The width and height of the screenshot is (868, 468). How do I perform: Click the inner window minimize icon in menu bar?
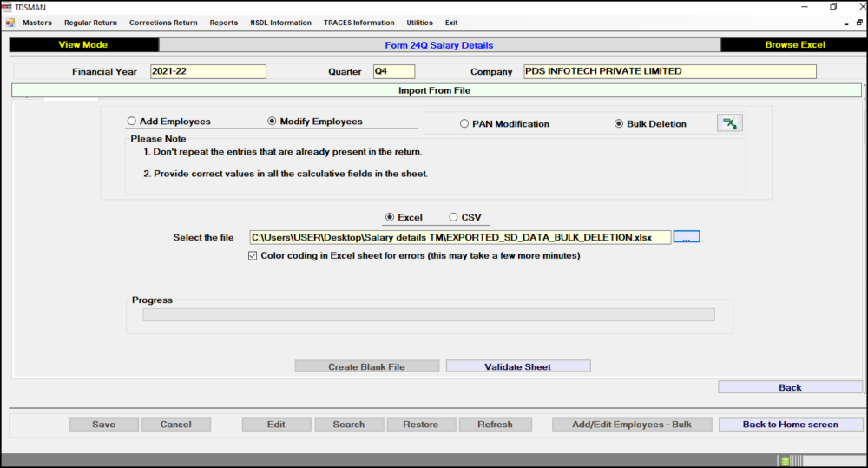(x=846, y=23)
